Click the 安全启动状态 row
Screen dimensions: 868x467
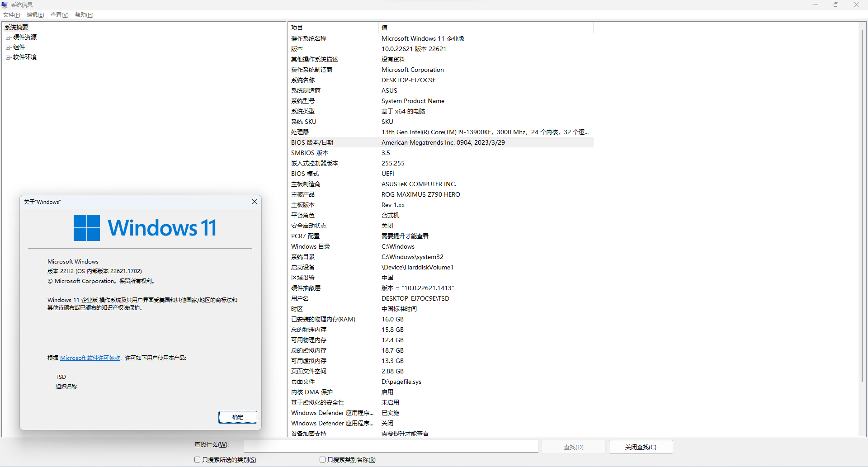pyautogui.click(x=441, y=226)
